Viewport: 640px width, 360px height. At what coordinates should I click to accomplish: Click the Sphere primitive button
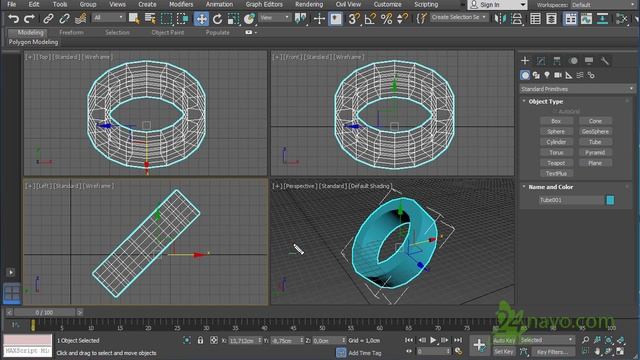pyautogui.click(x=556, y=131)
